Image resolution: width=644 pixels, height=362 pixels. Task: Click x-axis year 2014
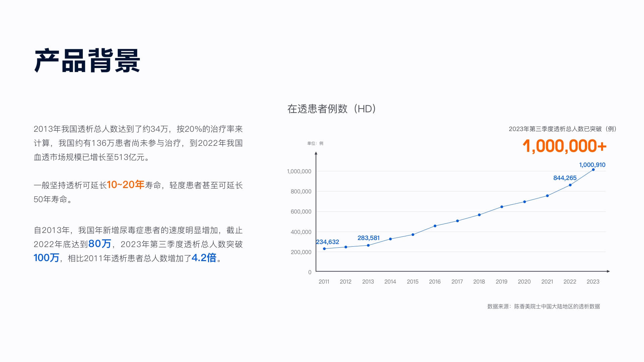[x=390, y=282]
